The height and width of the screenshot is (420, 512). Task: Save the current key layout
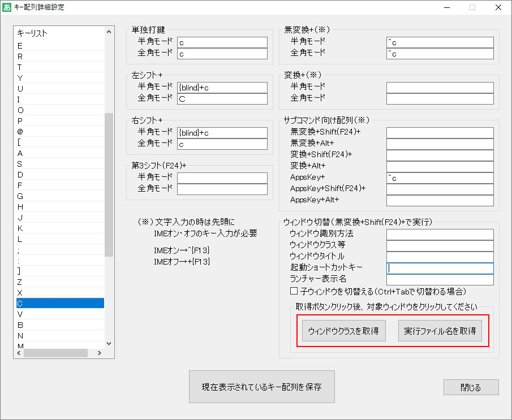(x=261, y=387)
